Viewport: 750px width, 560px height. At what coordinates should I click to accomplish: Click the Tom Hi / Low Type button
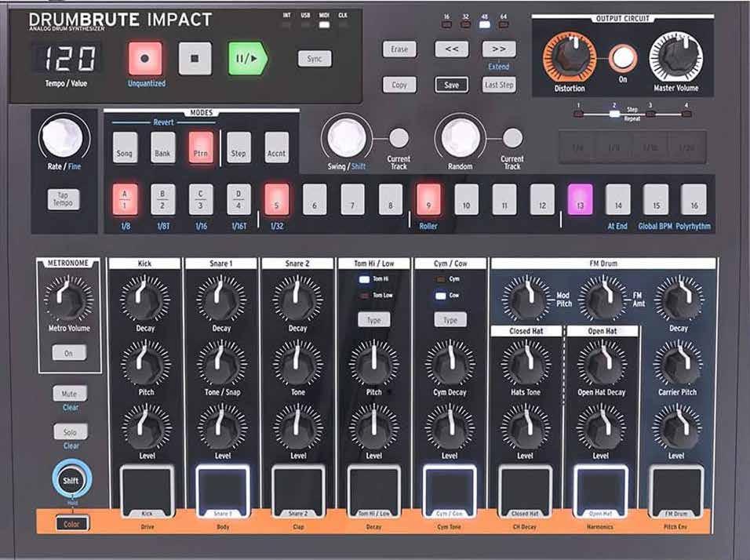(x=374, y=320)
